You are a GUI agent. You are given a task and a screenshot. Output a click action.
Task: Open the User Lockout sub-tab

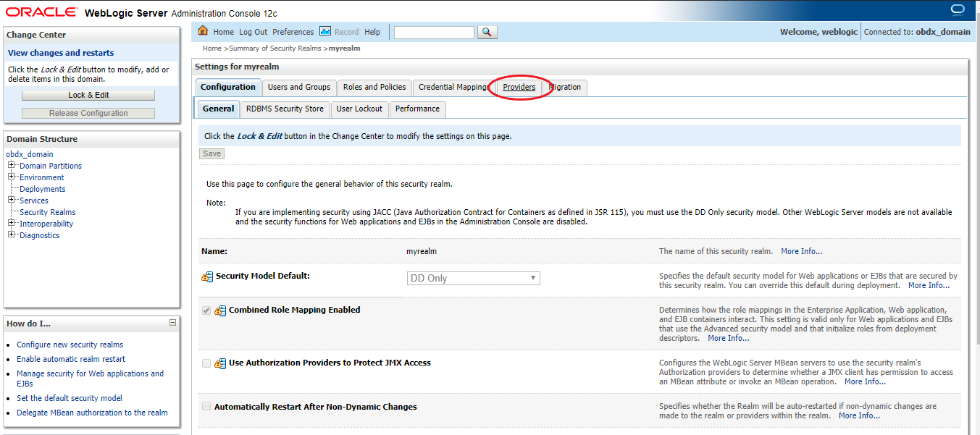pos(359,109)
